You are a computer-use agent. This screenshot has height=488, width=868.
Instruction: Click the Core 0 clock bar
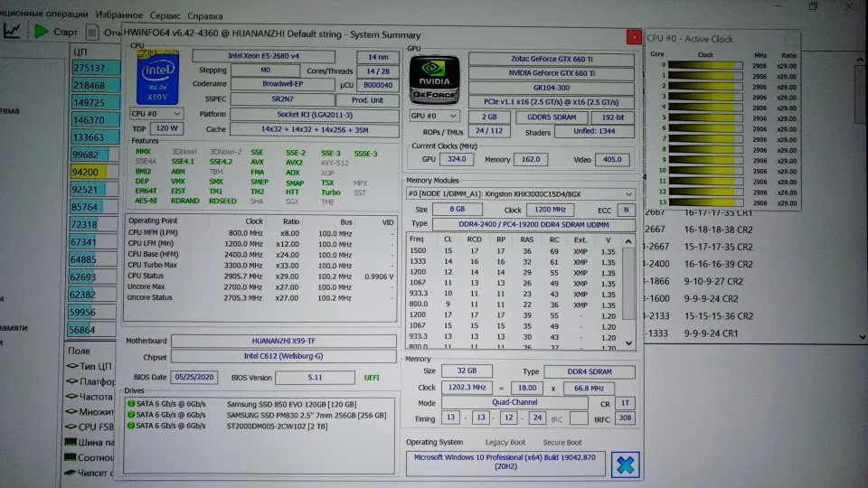click(704, 65)
